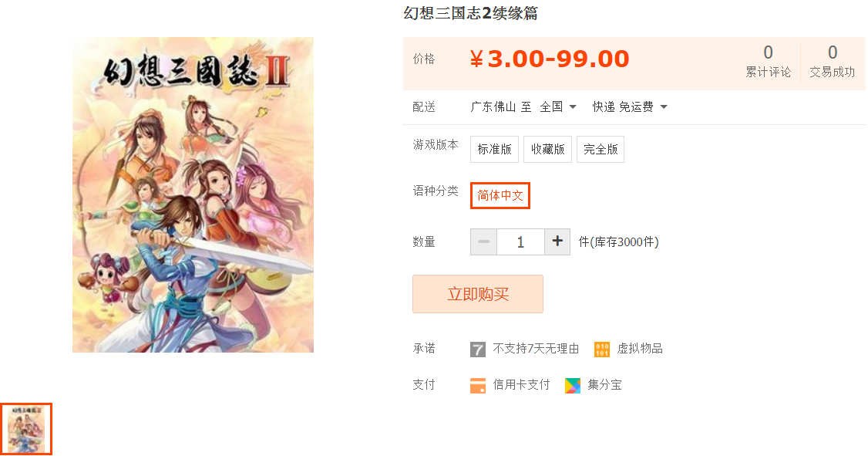Open the 累计评论 review count
Viewport: 868px width, 456px height.
pyautogui.click(x=768, y=61)
